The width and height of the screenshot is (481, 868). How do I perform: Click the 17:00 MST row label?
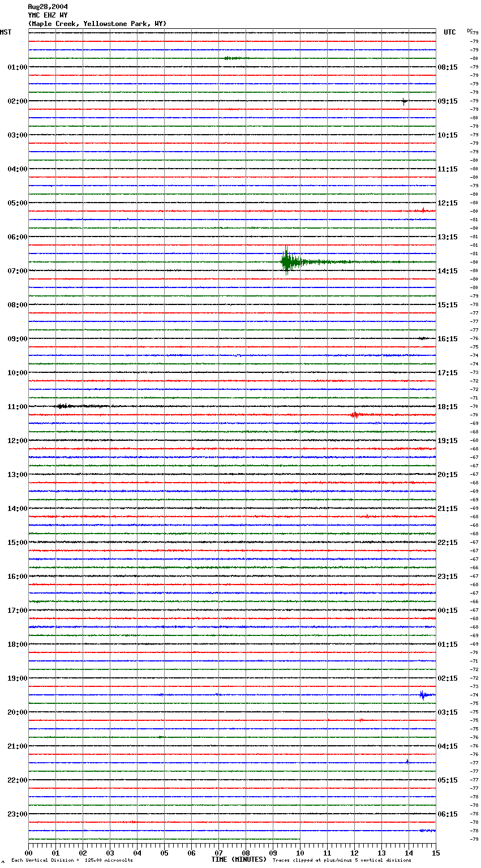[17, 611]
